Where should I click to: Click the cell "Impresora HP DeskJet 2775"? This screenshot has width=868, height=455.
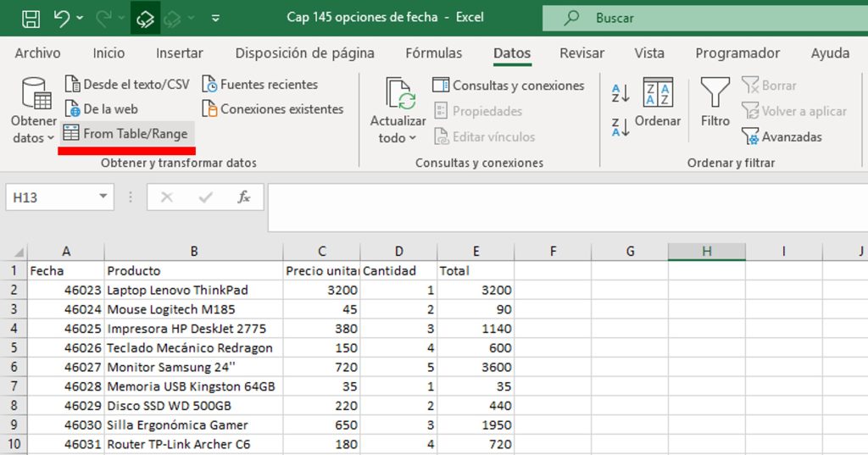pyautogui.click(x=194, y=328)
